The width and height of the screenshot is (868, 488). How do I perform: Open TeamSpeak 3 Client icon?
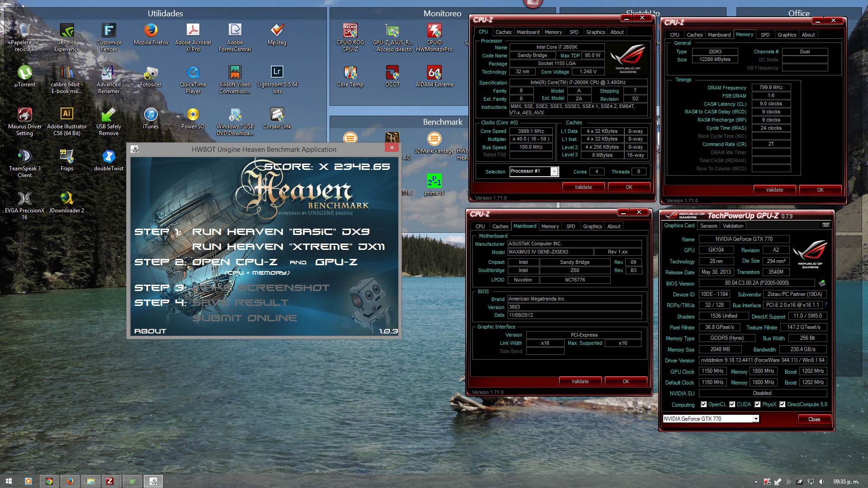pos(25,163)
